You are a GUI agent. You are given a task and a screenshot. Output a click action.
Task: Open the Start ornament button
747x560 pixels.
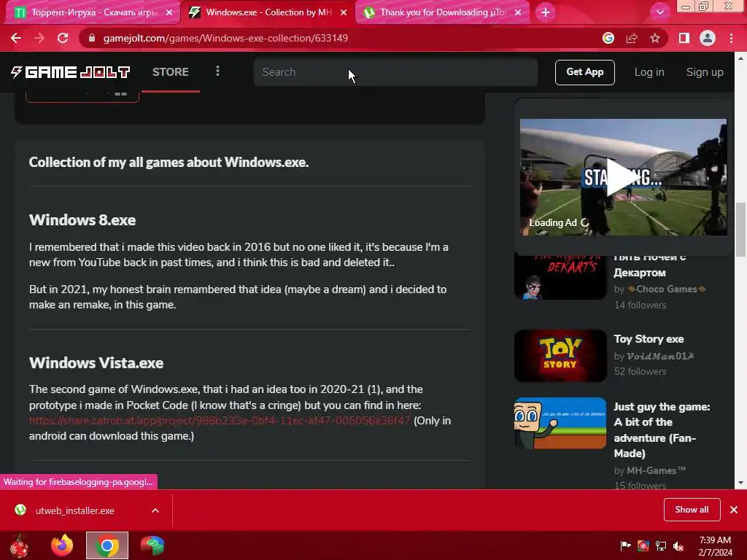pos(19,545)
